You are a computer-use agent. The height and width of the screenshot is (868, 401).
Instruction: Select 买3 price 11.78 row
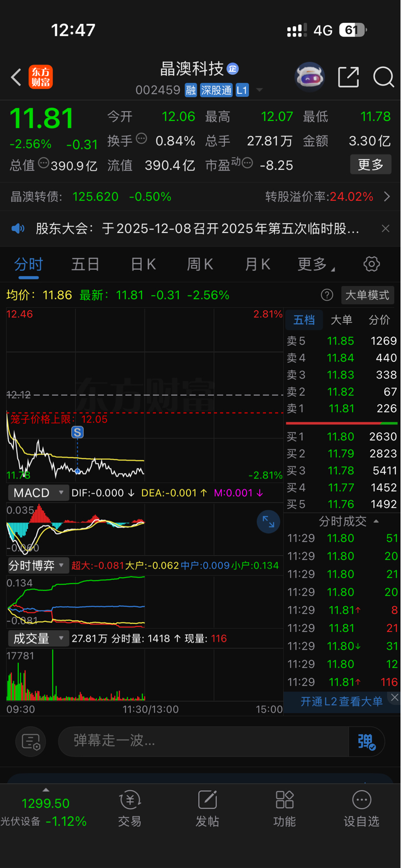coord(342,471)
